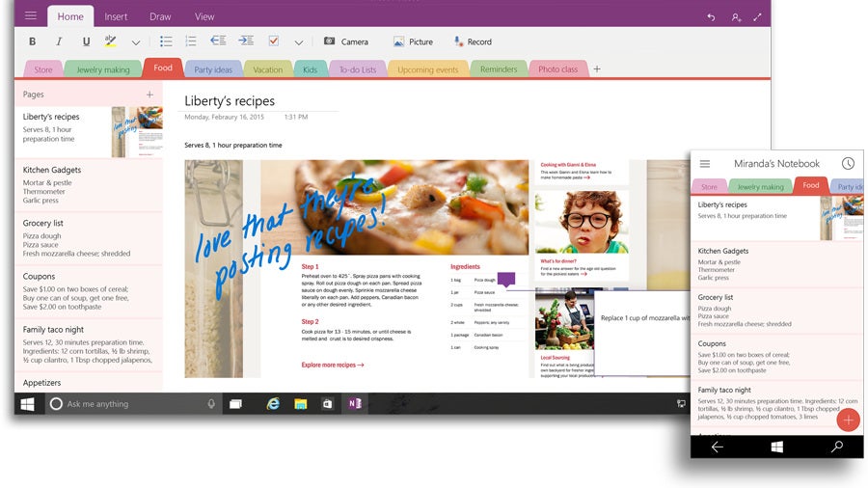The height and width of the screenshot is (488, 868).
Task: Expand the font formatting dropdown arrow
Action: point(136,42)
